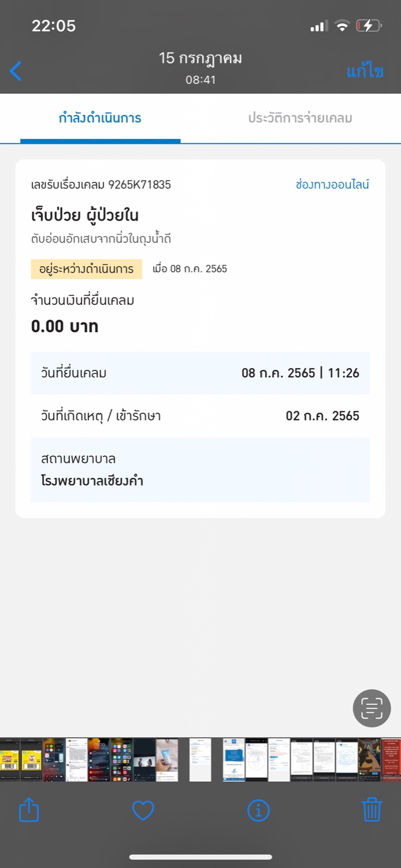This screenshot has width=401, height=868.
Task: Tap the 15 กรกฎาคม date title
Action: pos(200,58)
